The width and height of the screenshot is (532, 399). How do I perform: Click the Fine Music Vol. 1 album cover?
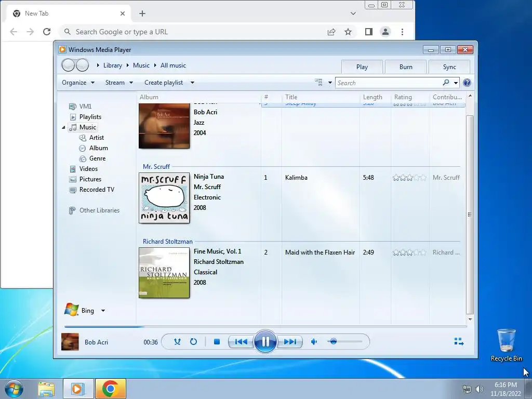(164, 273)
